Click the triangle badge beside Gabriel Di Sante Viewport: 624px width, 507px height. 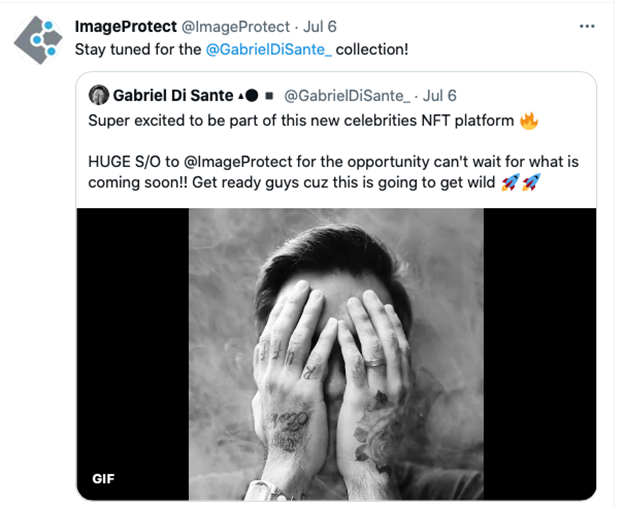click(238, 96)
